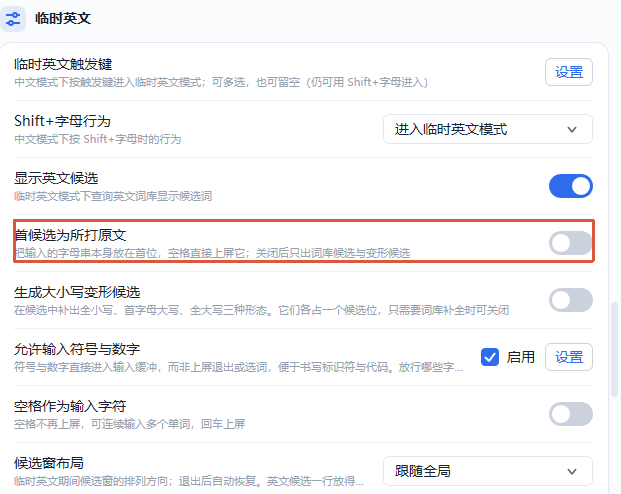Open 设置 for 允许输入符号与数字
Screen dimensions: 621x494
[x=569, y=357]
